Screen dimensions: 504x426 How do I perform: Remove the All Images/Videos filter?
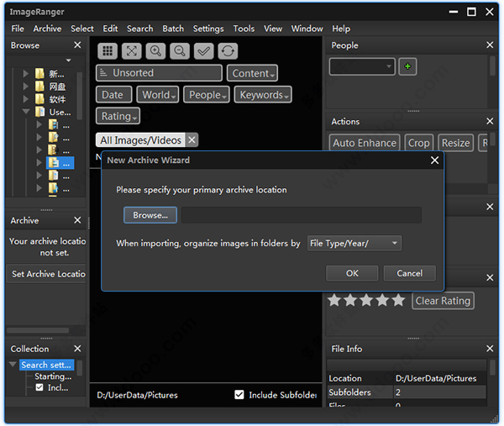tap(192, 140)
